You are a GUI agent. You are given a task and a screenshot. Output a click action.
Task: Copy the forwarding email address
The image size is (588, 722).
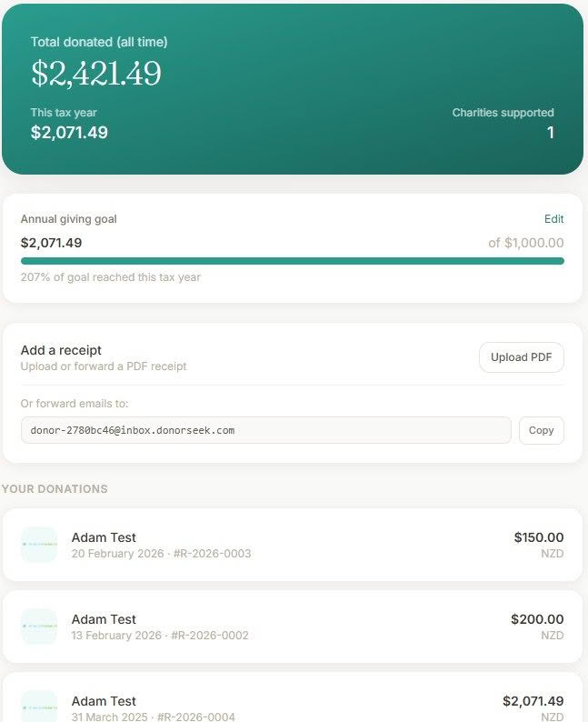tap(541, 430)
